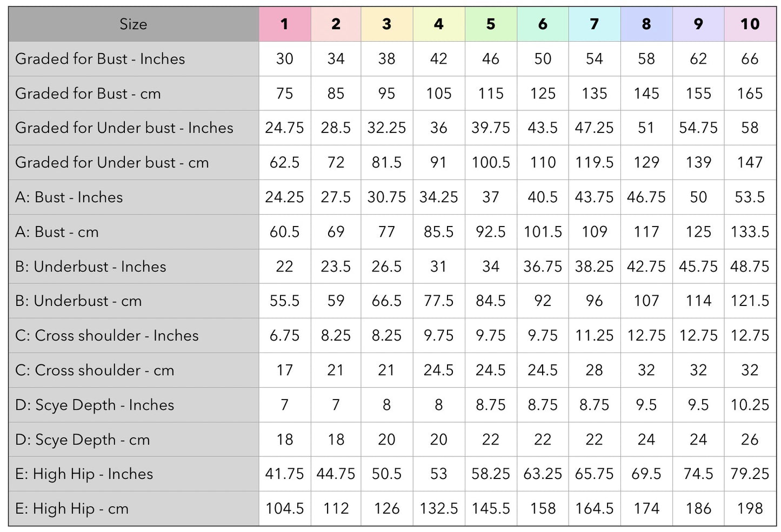This screenshot has width=781, height=532.
Task: Select the 'E: High Hip - cm' label
Action: (72, 509)
